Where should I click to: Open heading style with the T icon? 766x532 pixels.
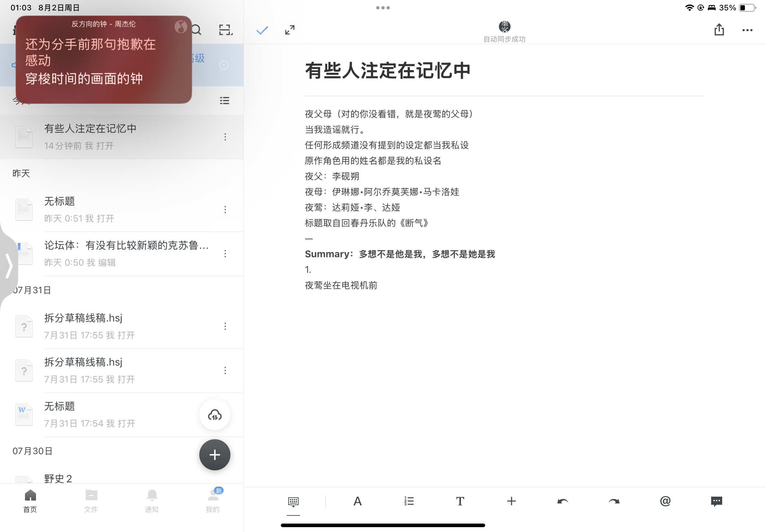[x=460, y=501]
